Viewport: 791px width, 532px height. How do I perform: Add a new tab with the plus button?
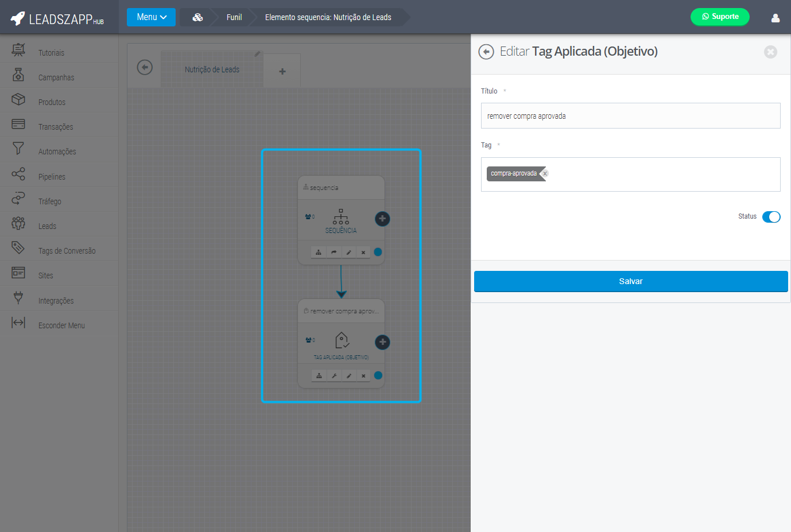click(x=282, y=72)
